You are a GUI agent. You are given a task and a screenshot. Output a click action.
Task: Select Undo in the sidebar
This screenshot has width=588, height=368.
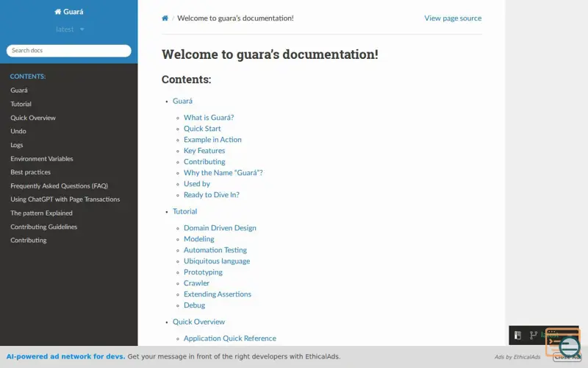(x=18, y=131)
